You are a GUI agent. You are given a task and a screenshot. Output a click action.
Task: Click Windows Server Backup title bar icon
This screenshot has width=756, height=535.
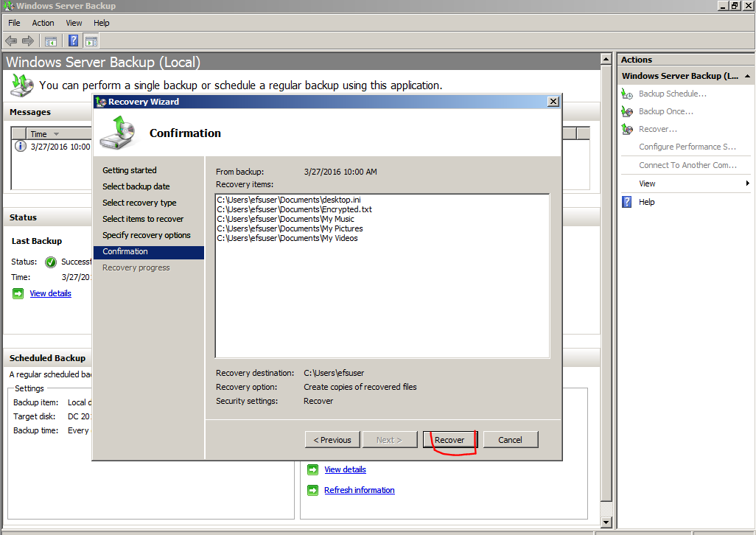pos(9,6)
